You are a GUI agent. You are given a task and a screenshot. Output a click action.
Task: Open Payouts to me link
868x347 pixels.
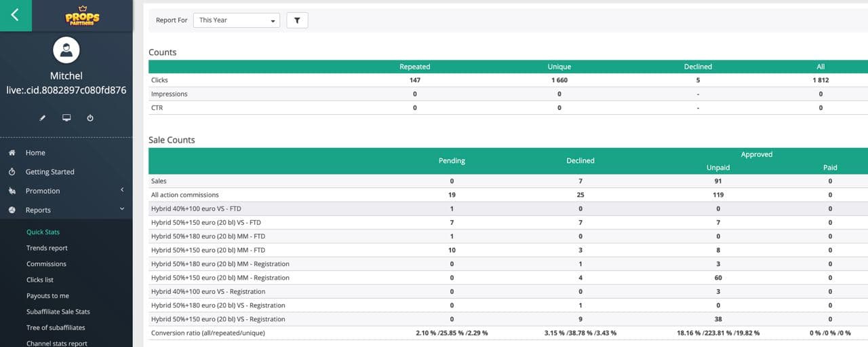47,295
